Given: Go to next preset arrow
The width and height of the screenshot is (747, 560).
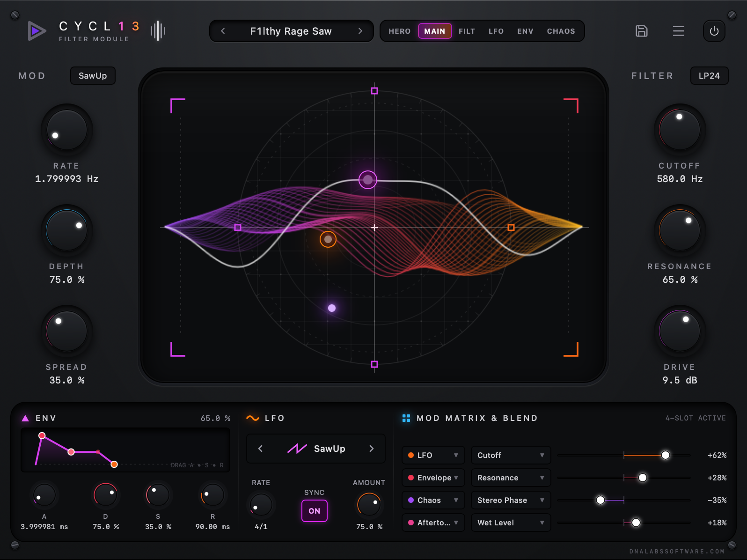Looking at the screenshot, I should click(x=360, y=31).
